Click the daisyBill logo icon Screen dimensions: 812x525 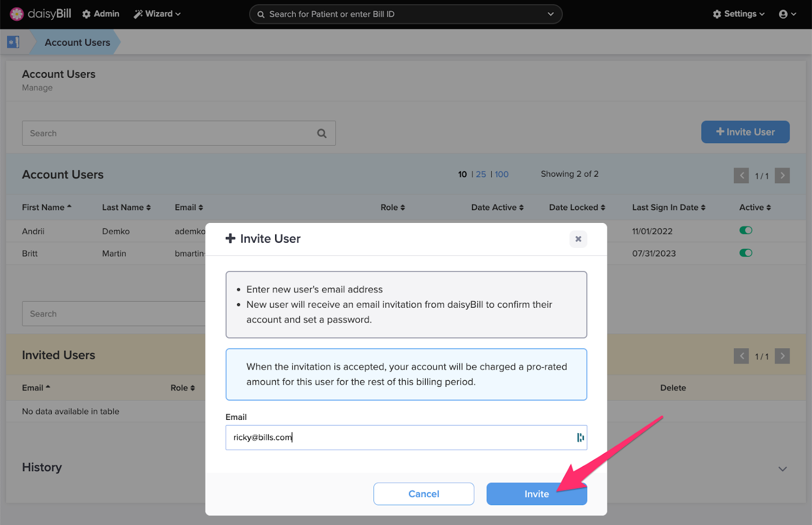pyautogui.click(x=17, y=14)
